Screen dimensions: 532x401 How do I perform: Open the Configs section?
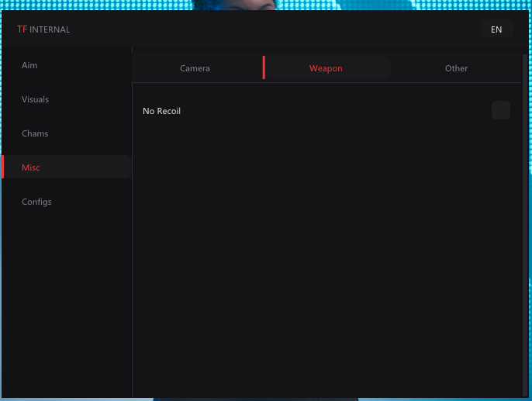[x=67, y=202]
